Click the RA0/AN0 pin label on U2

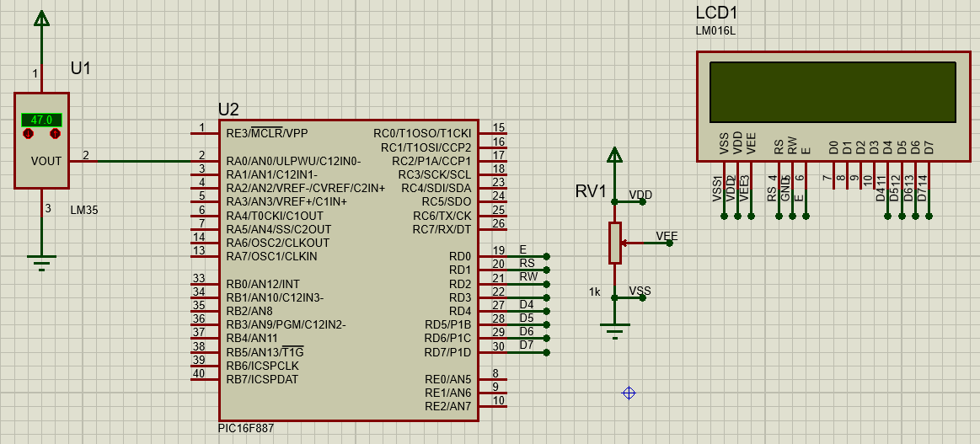pyautogui.click(x=292, y=161)
